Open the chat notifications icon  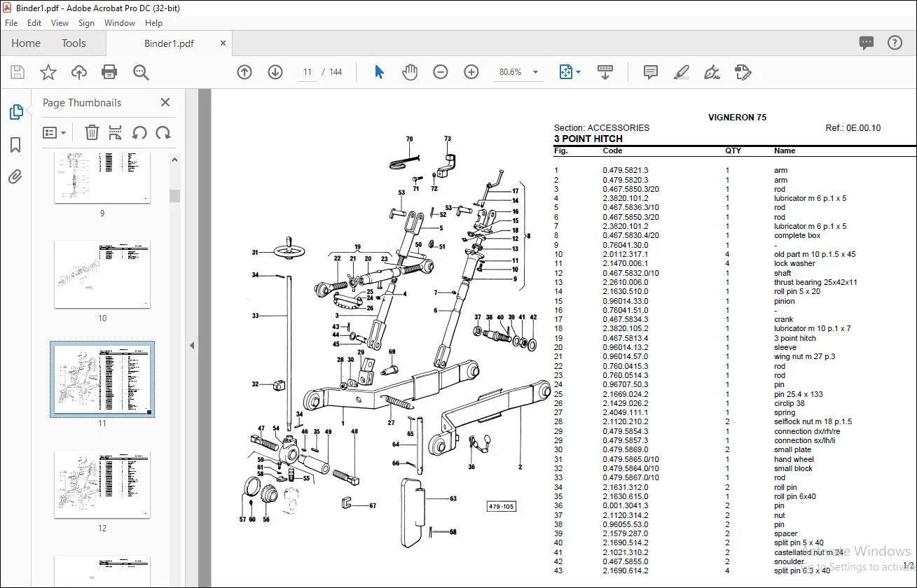pos(867,43)
